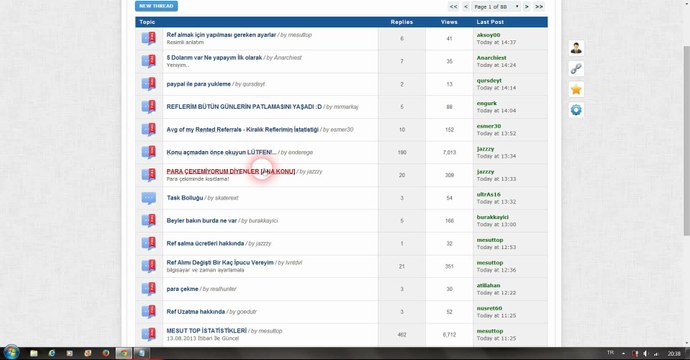Go to the first page with <<
The width and height of the screenshot is (690, 360).
click(x=453, y=7)
